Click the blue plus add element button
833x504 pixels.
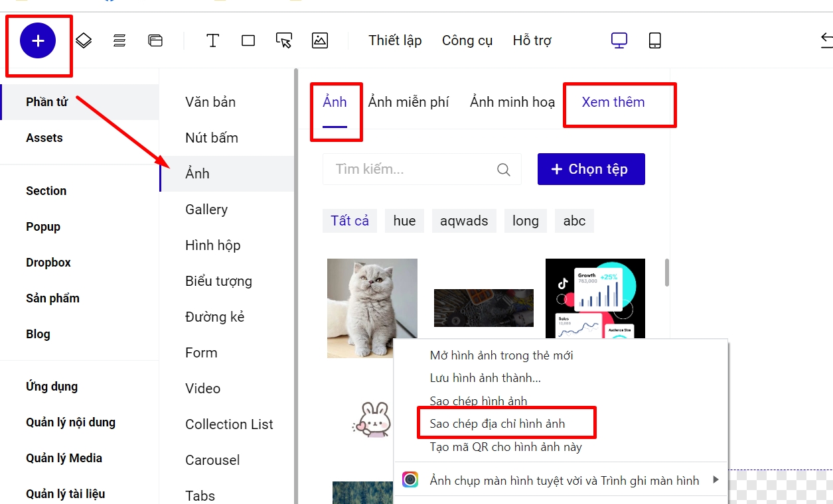[x=38, y=41]
